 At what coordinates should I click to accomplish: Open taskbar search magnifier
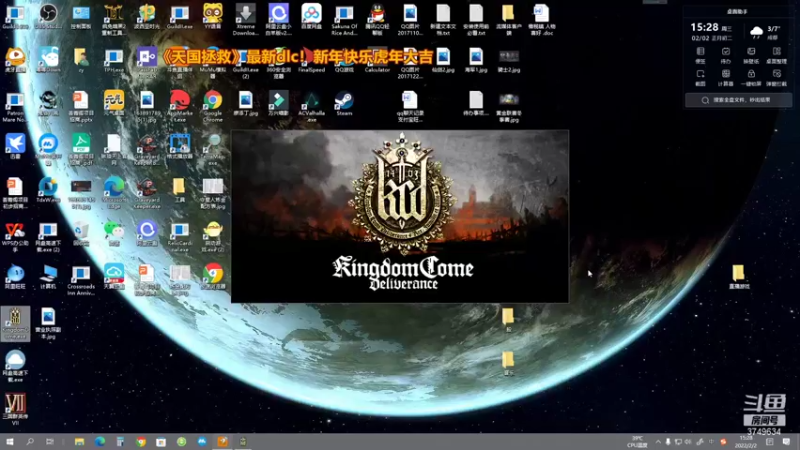click(30, 442)
